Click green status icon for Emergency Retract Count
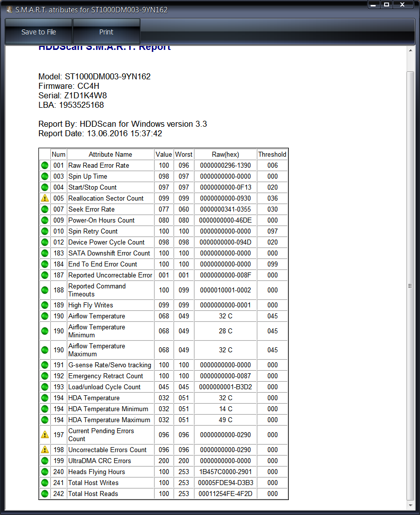Screen dimensions: 420x515 point(45,376)
